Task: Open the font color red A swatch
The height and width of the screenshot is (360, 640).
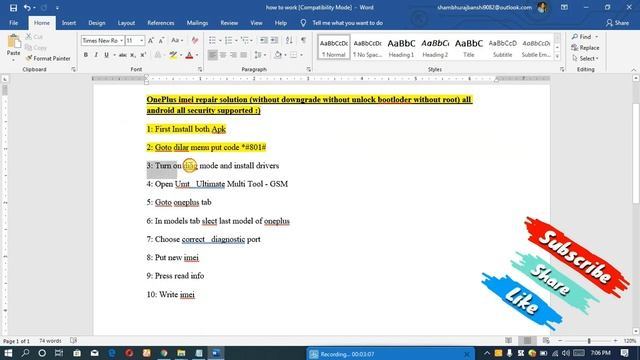Action: [189, 55]
